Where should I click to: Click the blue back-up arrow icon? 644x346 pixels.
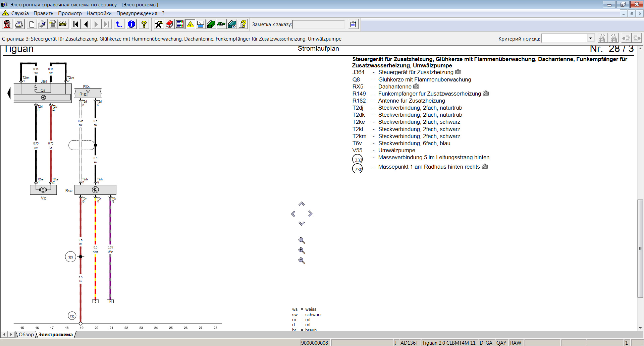[119, 24]
